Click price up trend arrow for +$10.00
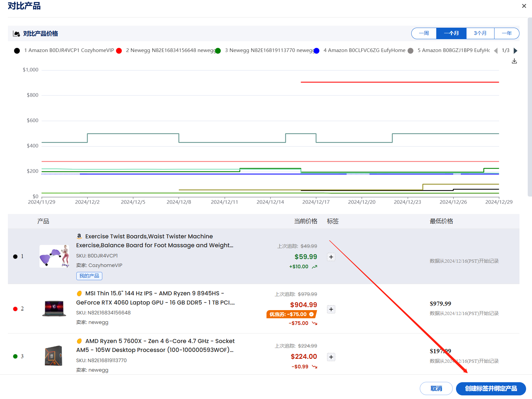This screenshot has width=532, height=399. [315, 267]
